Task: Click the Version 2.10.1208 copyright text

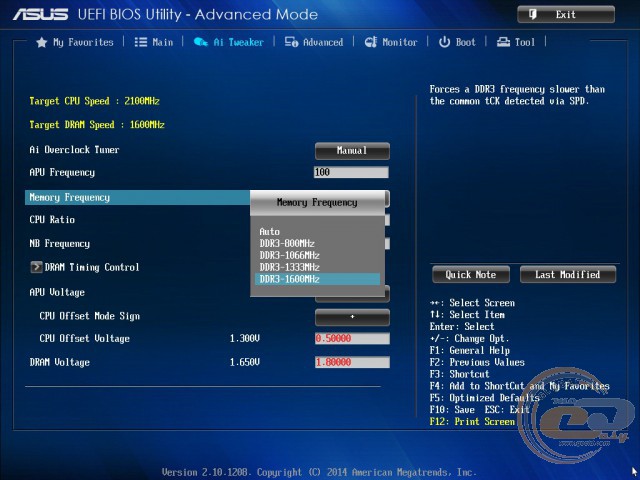Action: point(319,472)
